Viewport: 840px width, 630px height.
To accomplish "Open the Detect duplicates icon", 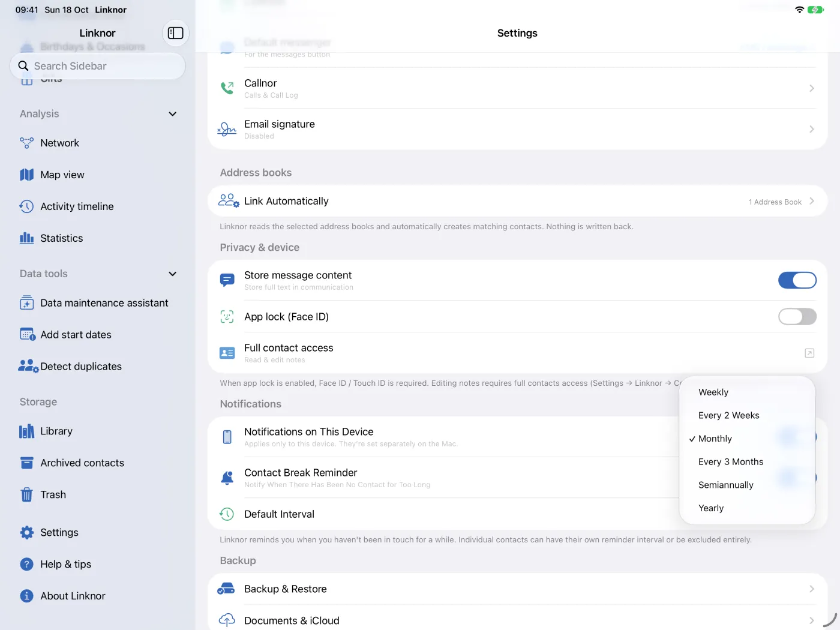I will 28,367.
